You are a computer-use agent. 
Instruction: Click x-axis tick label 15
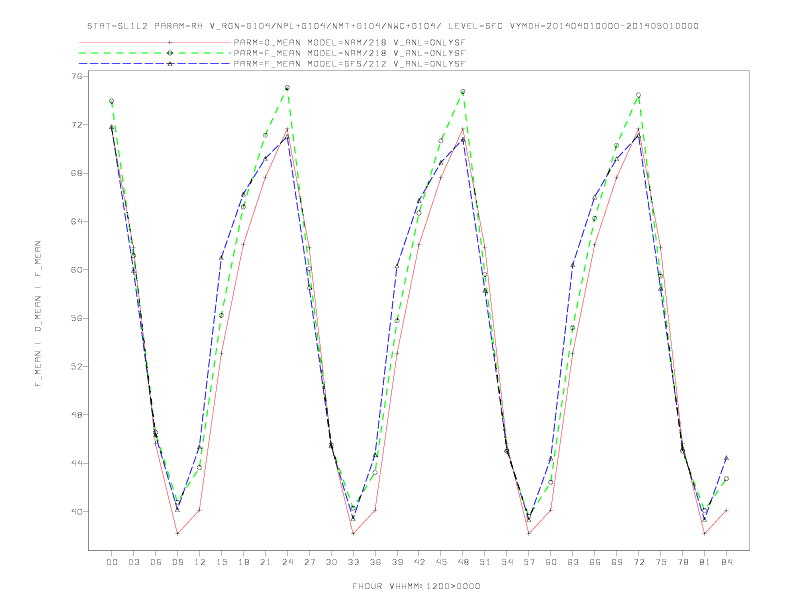coord(221,562)
